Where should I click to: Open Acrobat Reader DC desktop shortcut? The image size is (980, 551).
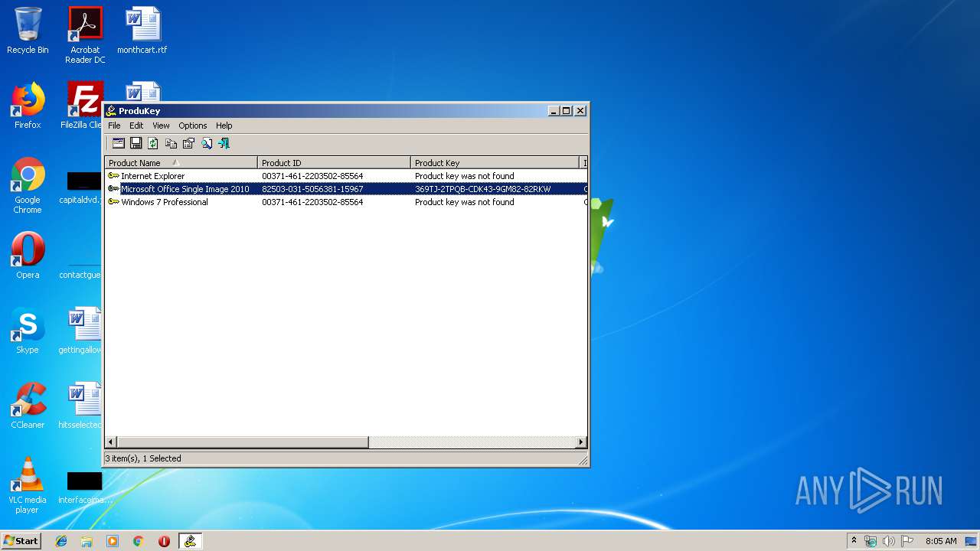(x=85, y=35)
